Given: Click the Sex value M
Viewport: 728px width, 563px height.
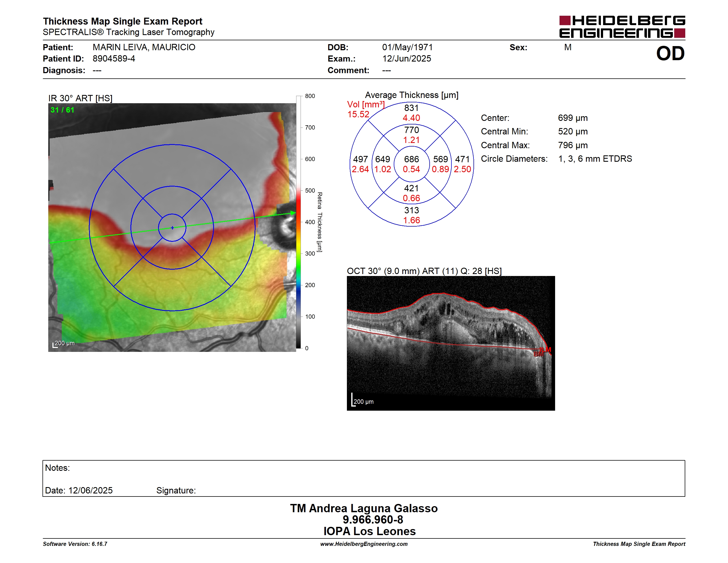Looking at the screenshot, I should 568,47.
